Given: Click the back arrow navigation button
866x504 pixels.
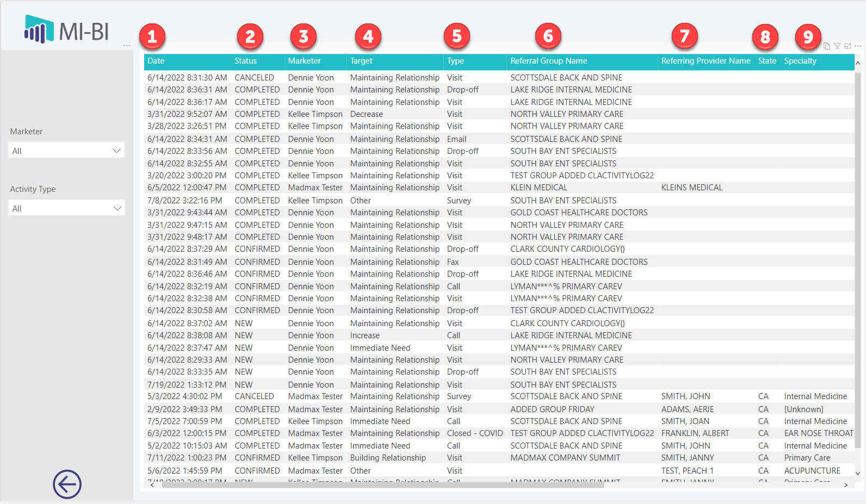Looking at the screenshot, I should click(x=67, y=484).
